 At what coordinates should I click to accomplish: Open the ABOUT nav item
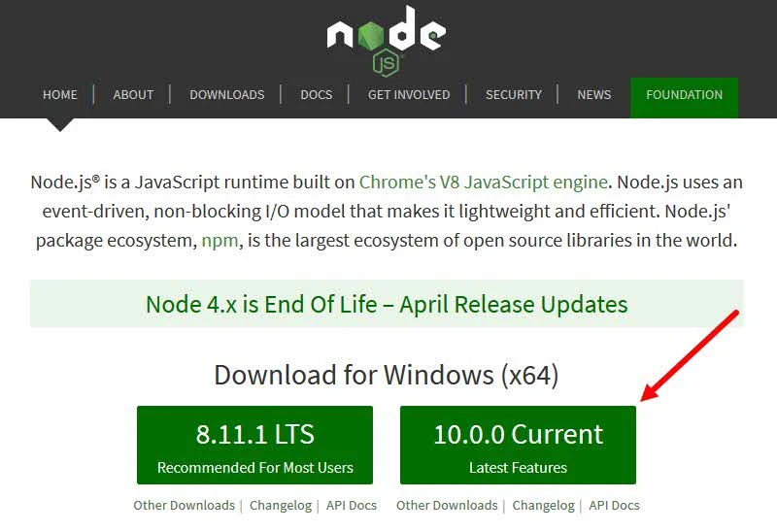click(133, 94)
